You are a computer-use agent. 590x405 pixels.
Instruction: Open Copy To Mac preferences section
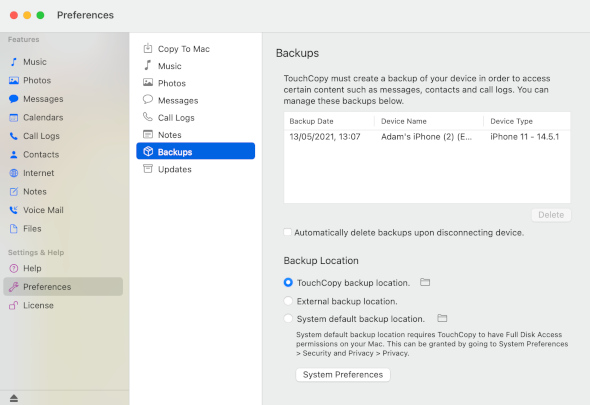[x=196, y=49]
